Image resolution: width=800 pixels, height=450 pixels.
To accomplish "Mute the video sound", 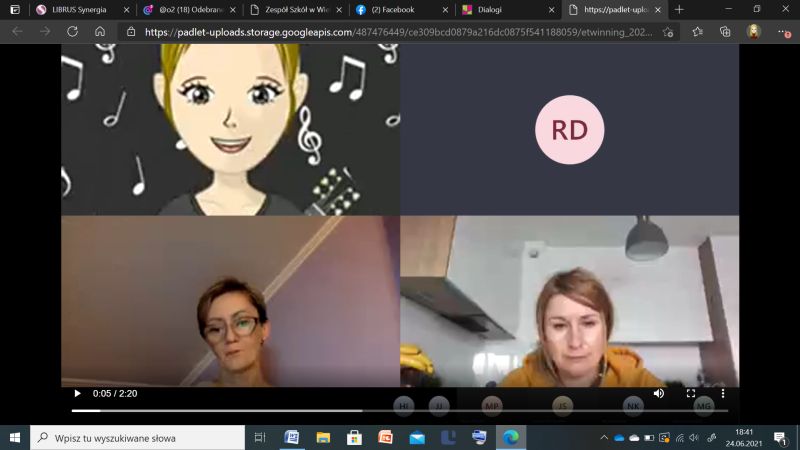I will [x=659, y=394].
